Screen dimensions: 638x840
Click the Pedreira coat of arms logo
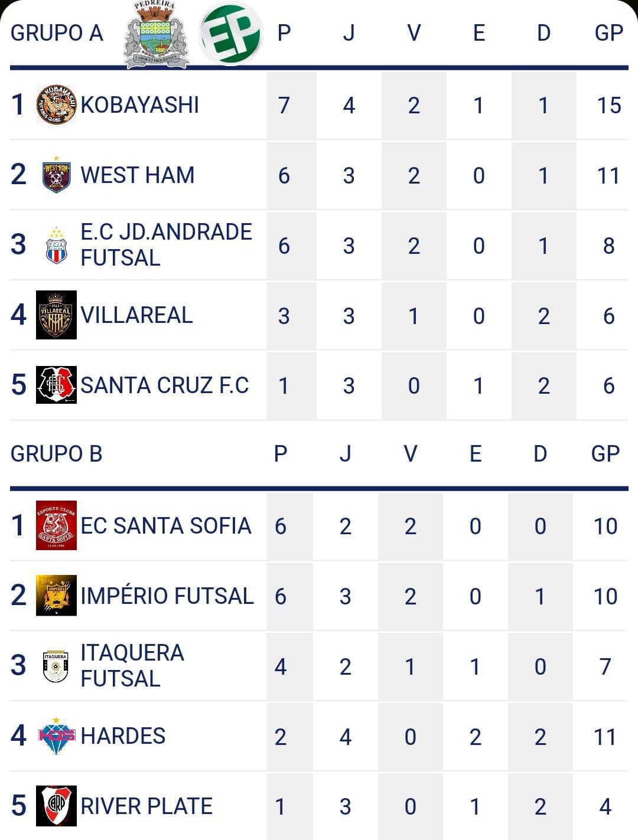pos(157,34)
